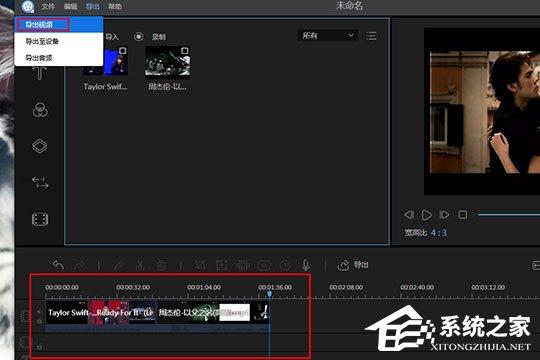
Task: Click the 00:01:04.00 mark on the ruler
Action: click(204, 287)
